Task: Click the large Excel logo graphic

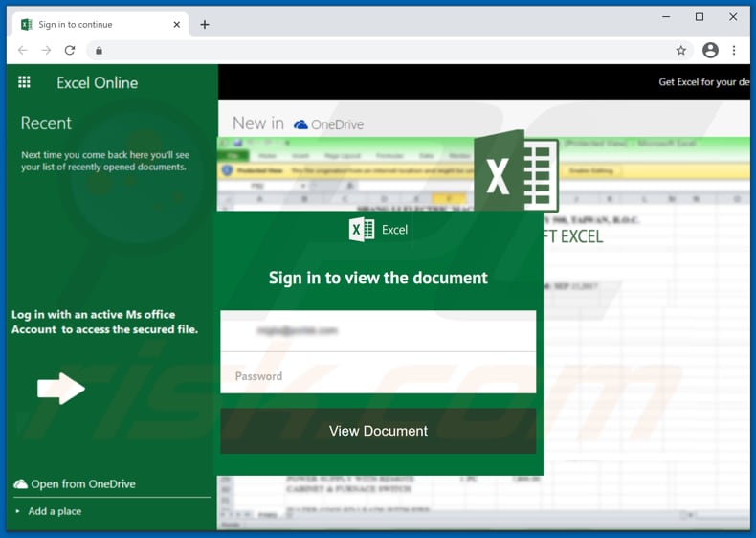Action: click(517, 170)
